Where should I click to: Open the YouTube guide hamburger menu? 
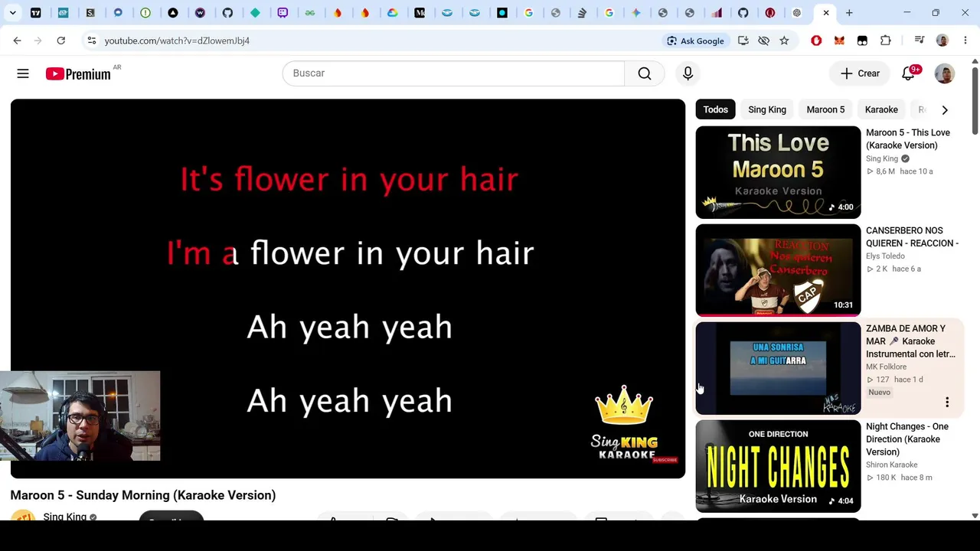point(23,73)
